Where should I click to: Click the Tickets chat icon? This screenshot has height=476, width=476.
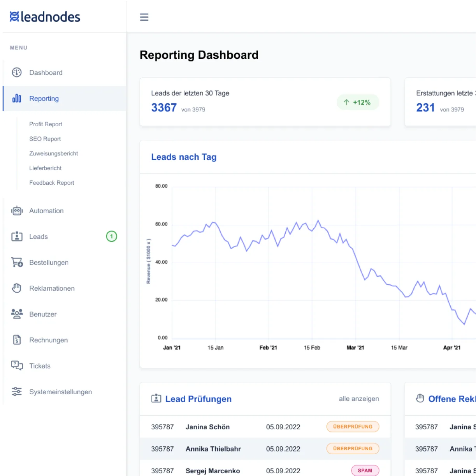[17, 366]
